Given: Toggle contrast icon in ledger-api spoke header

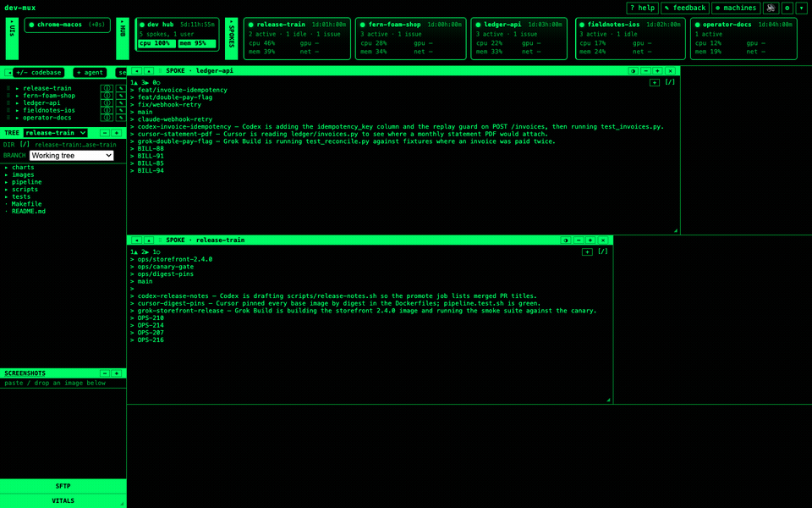Looking at the screenshot, I should (x=633, y=71).
